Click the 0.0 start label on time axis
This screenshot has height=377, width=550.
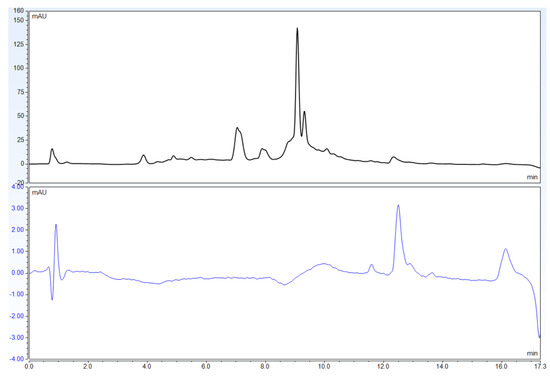29,366
